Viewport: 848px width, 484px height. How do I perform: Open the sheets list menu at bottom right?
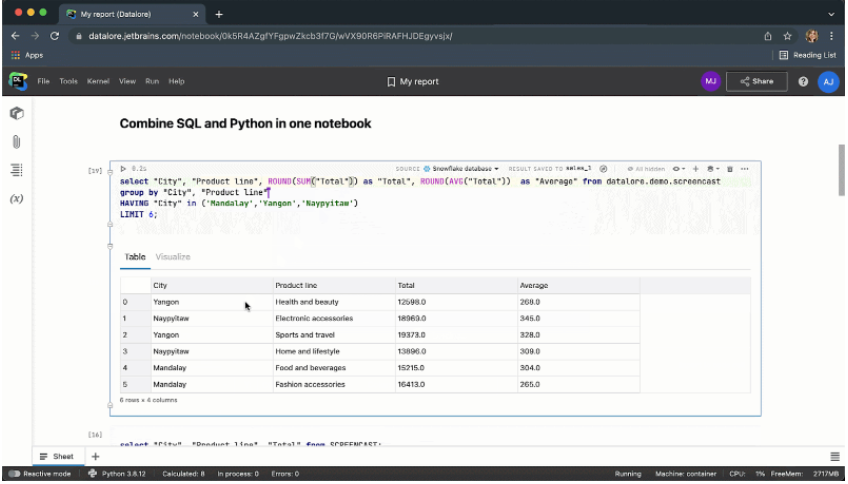pos(835,456)
